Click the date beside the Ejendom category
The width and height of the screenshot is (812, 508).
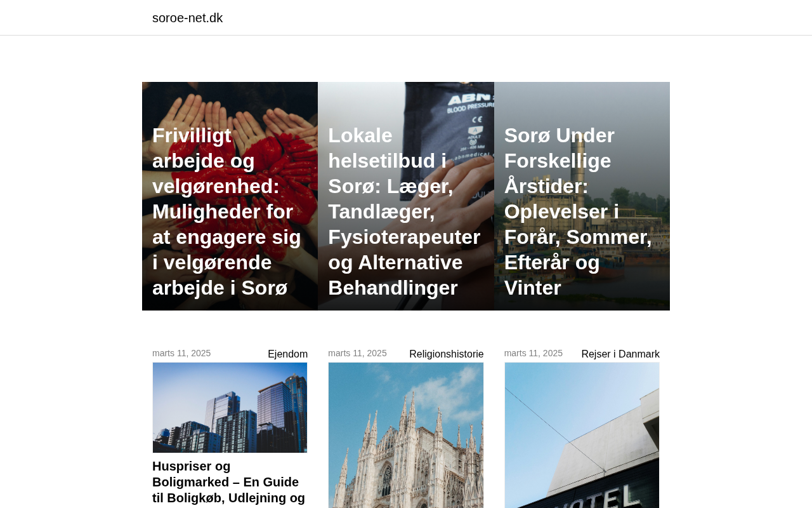(181, 353)
